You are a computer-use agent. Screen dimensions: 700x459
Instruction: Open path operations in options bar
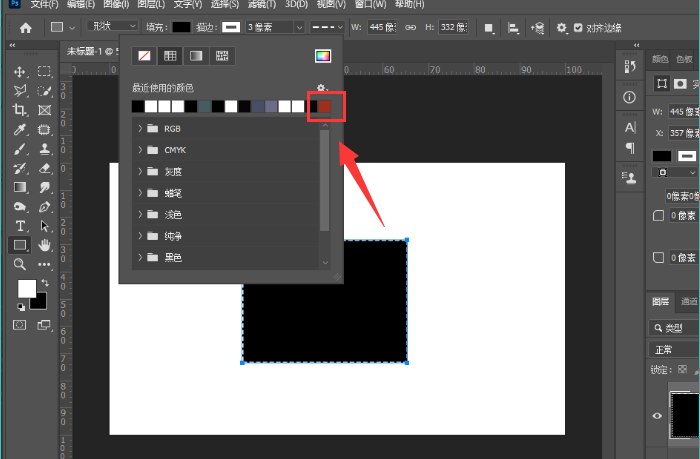[489, 28]
